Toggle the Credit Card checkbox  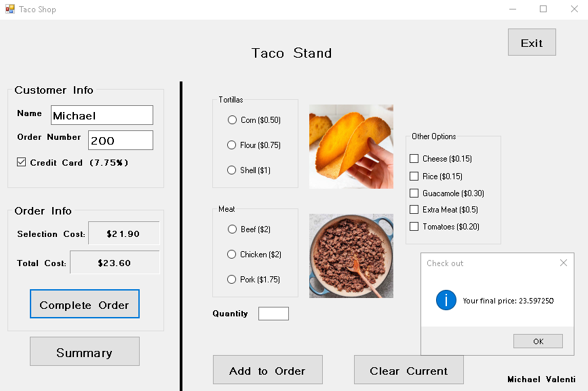click(22, 162)
